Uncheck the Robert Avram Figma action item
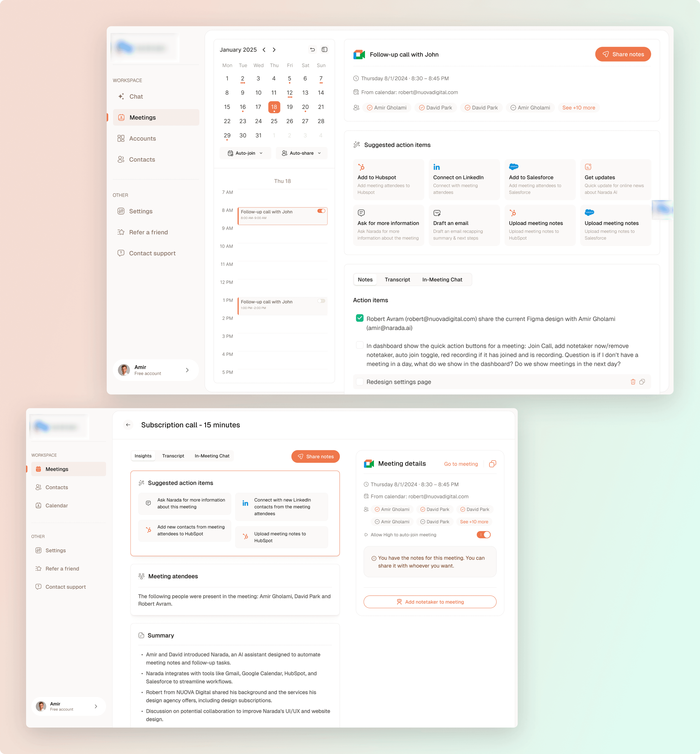 click(360, 318)
